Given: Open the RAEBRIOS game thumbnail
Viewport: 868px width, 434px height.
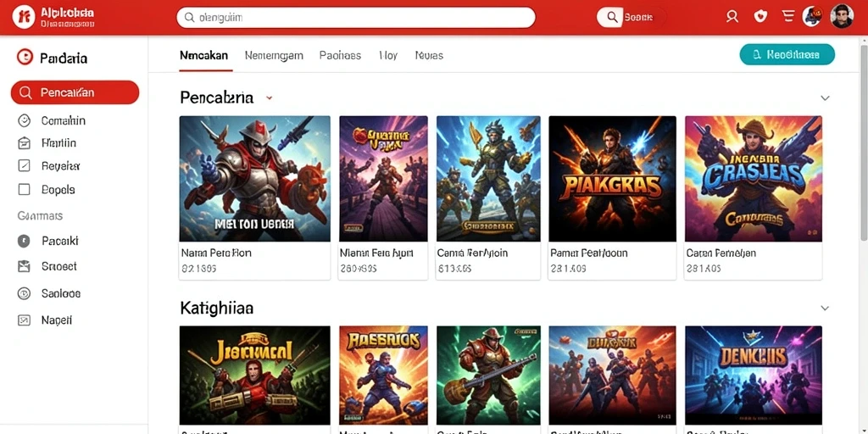Looking at the screenshot, I should (x=383, y=375).
